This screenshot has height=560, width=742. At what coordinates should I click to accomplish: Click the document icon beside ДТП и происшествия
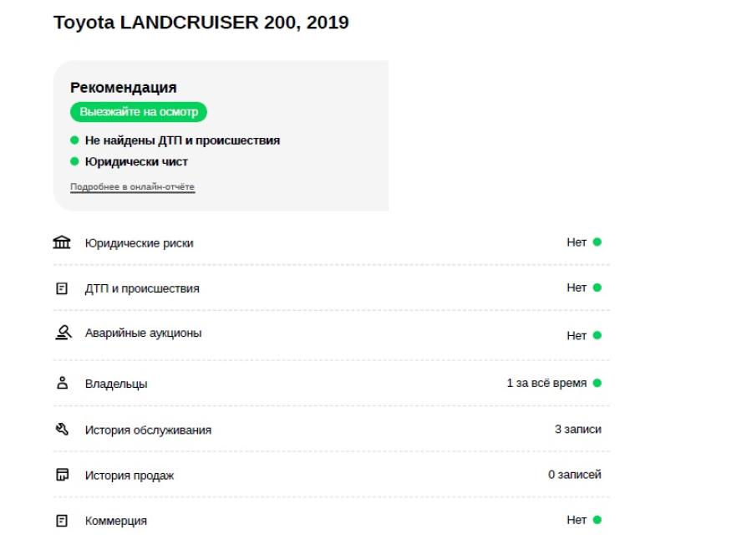[62, 288]
